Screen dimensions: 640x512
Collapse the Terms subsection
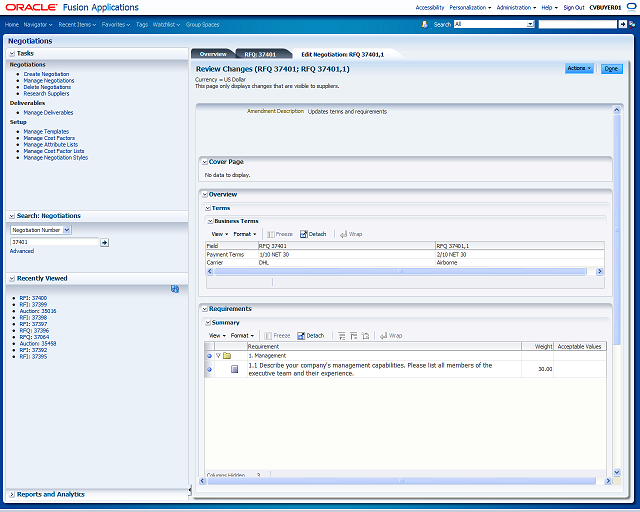[x=208, y=208]
